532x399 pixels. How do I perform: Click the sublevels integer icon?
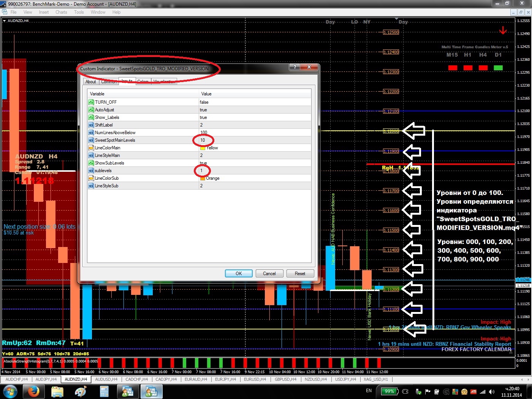[x=91, y=170]
